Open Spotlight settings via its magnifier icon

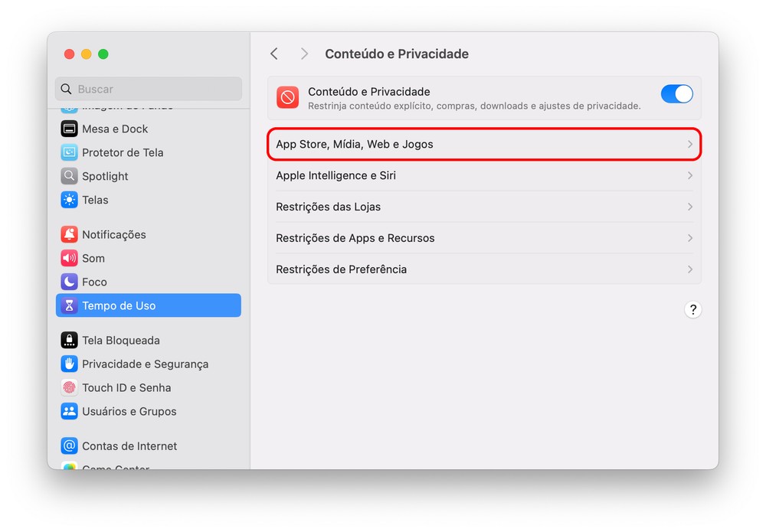[x=70, y=176]
